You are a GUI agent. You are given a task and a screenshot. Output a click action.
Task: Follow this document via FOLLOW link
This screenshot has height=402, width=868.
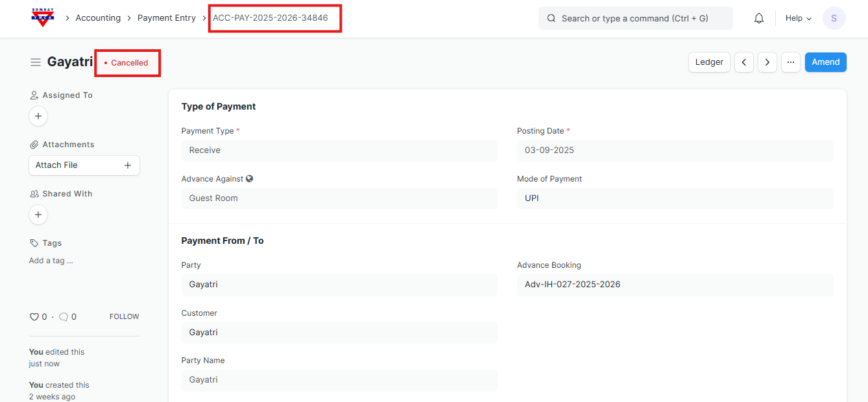tap(124, 317)
